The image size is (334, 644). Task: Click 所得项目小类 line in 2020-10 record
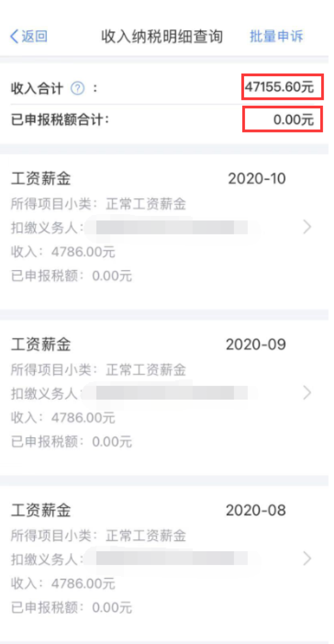pyautogui.click(x=98, y=204)
